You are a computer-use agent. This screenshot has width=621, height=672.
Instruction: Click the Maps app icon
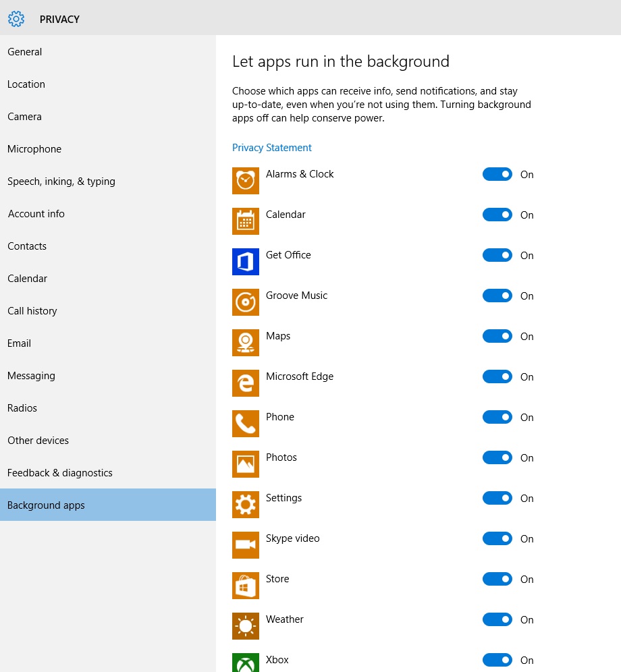click(x=245, y=343)
